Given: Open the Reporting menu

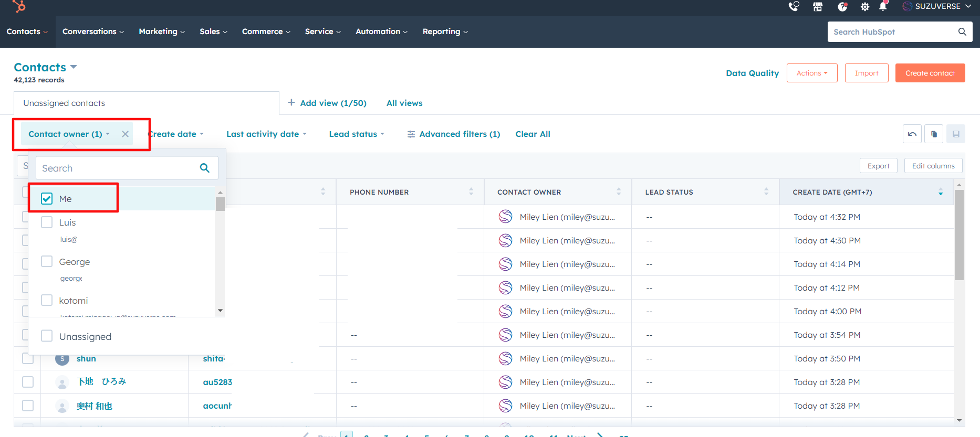Looking at the screenshot, I should pyautogui.click(x=445, y=31).
